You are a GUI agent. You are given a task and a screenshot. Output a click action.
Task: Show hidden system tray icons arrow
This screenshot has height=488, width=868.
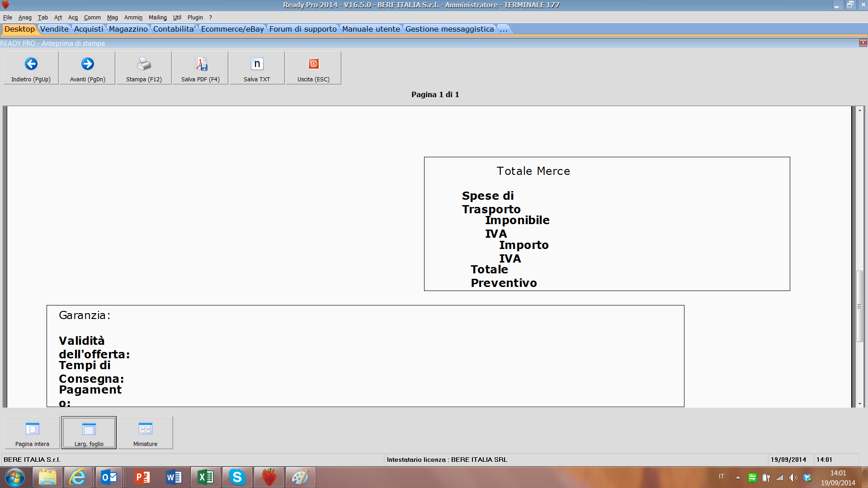point(738,477)
